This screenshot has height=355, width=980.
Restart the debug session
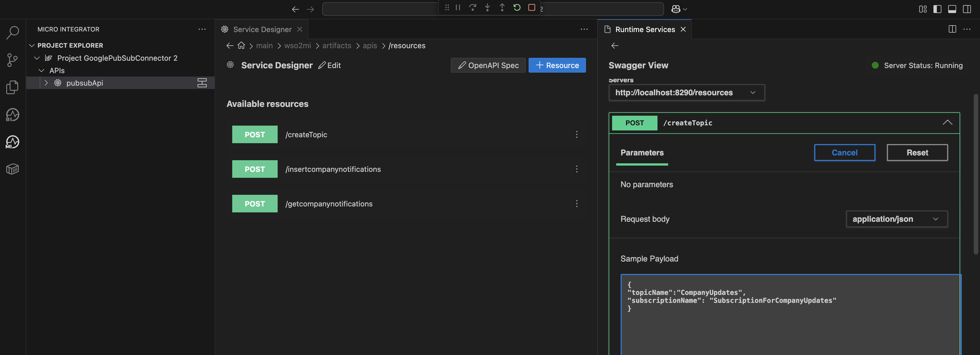pyautogui.click(x=517, y=8)
